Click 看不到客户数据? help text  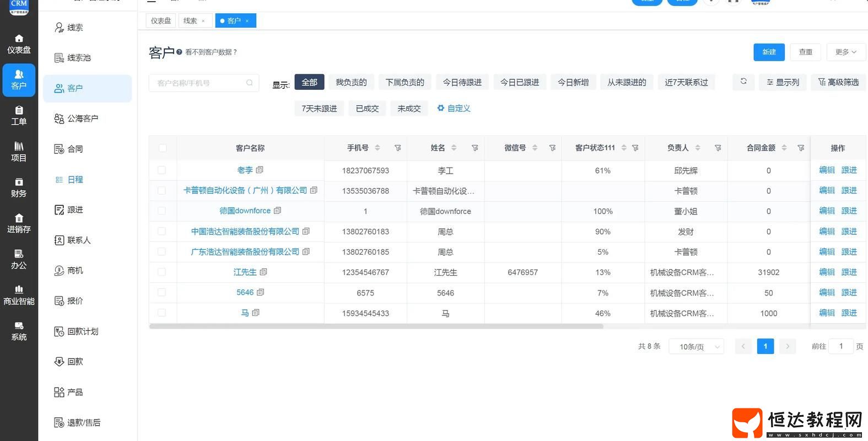tap(211, 52)
